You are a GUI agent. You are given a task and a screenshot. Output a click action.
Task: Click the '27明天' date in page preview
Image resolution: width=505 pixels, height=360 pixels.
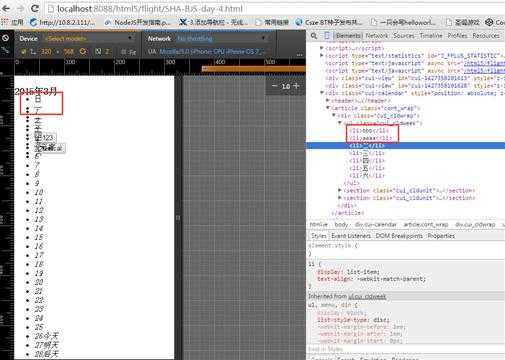pyautogui.click(x=47, y=345)
